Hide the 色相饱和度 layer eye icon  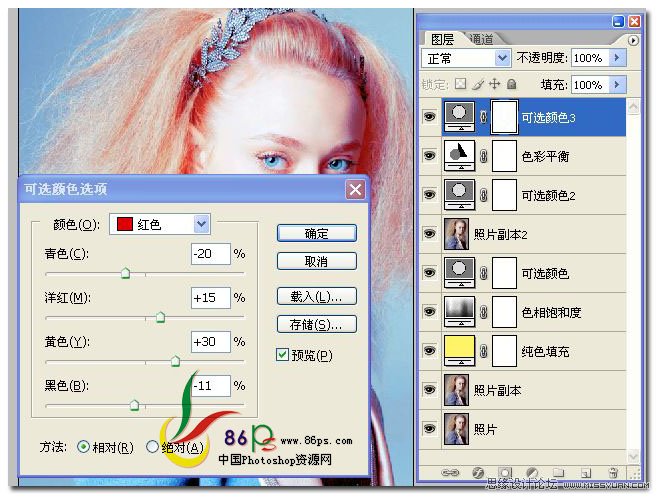click(x=429, y=311)
